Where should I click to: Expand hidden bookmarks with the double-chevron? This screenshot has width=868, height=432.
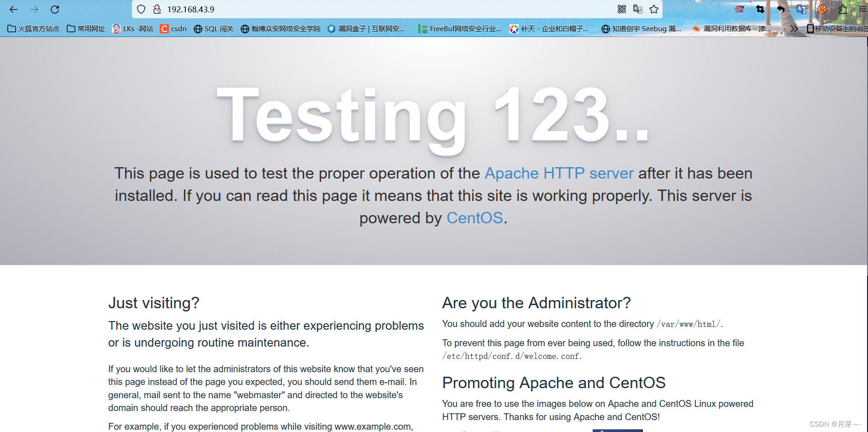pyautogui.click(x=794, y=28)
